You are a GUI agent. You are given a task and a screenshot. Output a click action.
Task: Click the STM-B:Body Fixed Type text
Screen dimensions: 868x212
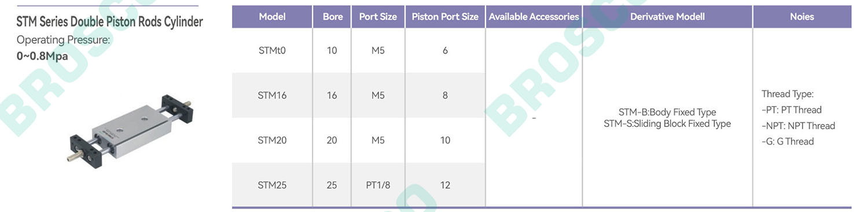667,112
